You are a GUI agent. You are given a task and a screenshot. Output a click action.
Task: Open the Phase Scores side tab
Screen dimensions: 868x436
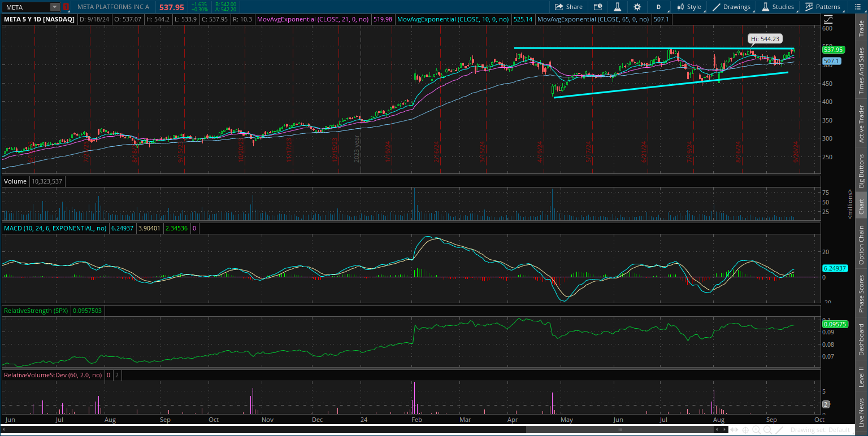(x=861, y=293)
